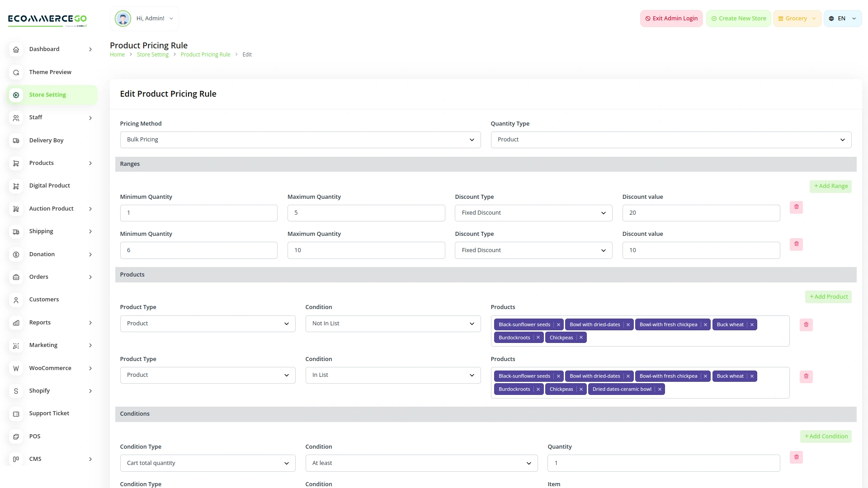
Task: Delete the first range row via trash icon
Action: point(797,207)
